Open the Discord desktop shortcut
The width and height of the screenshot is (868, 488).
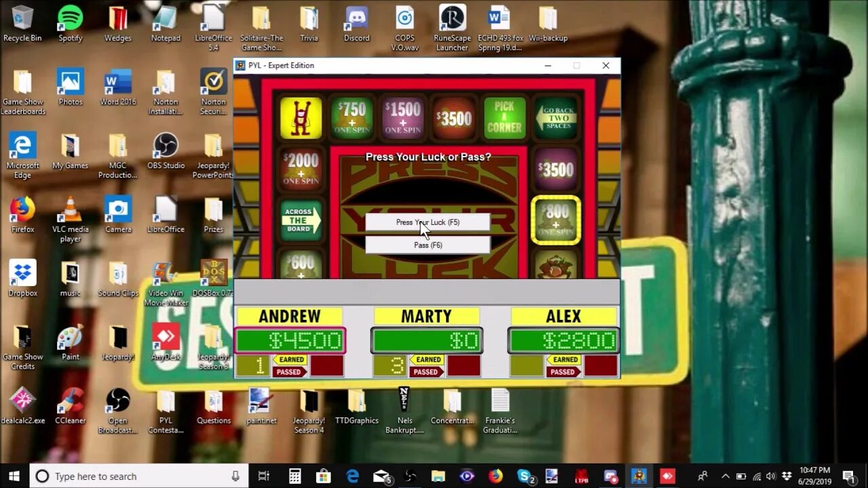[357, 24]
